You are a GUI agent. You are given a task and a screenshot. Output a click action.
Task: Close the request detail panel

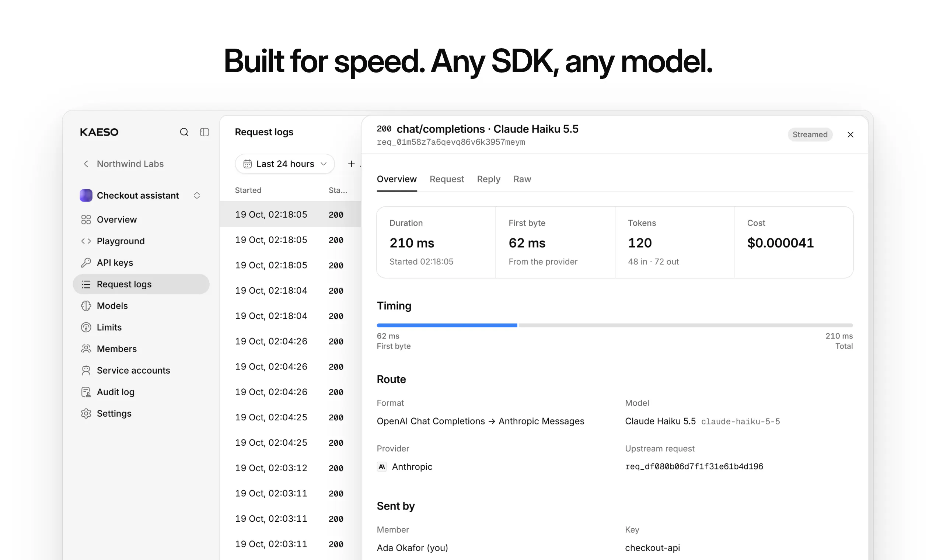coord(851,135)
